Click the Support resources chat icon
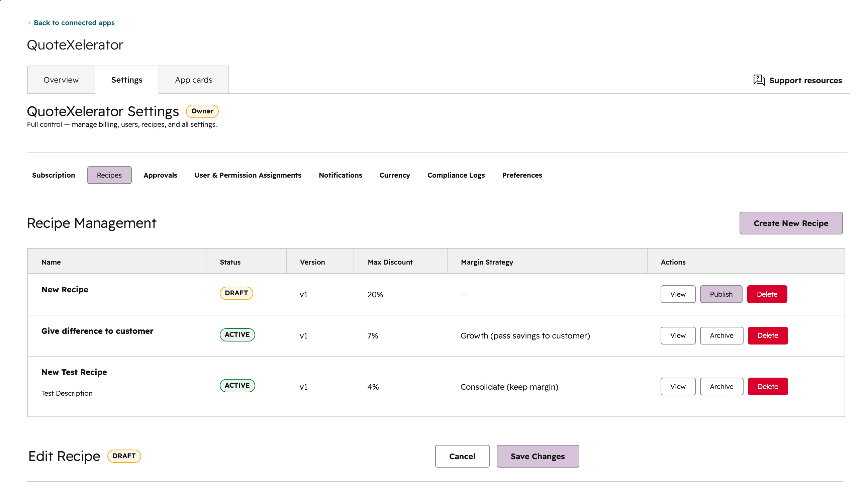This screenshot has width=868, height=488. [x=759, y=80]
